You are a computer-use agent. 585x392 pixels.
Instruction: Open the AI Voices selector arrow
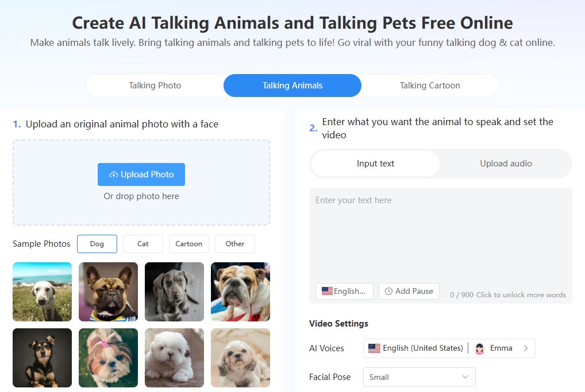(x=525, y=348)
